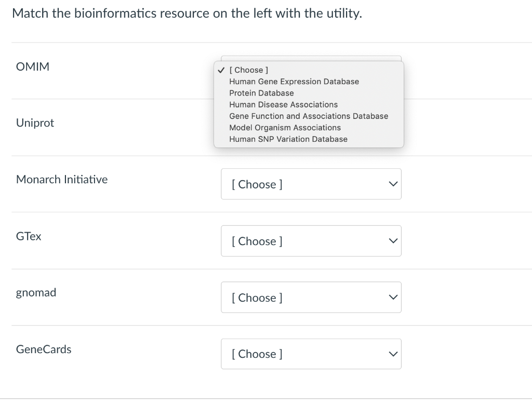Click the Uniprot row label
This screenshot has width=532, height=404.
35,123
